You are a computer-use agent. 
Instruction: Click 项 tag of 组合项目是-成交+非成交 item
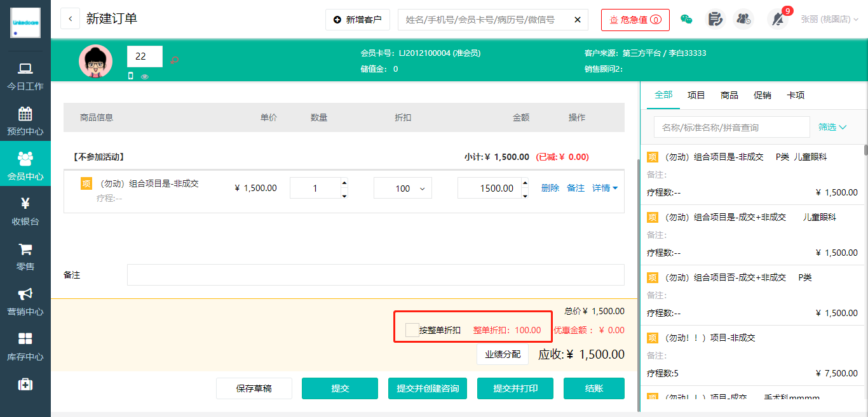(x=653, y=217)
